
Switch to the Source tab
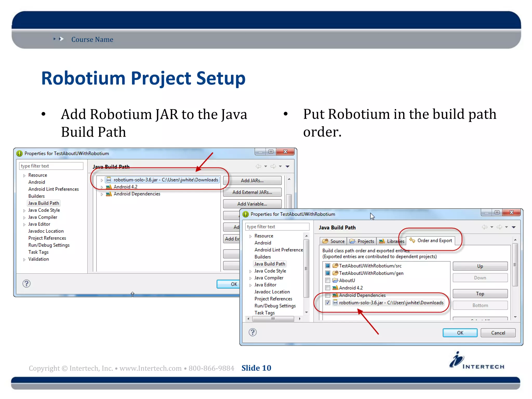point(333,241)
